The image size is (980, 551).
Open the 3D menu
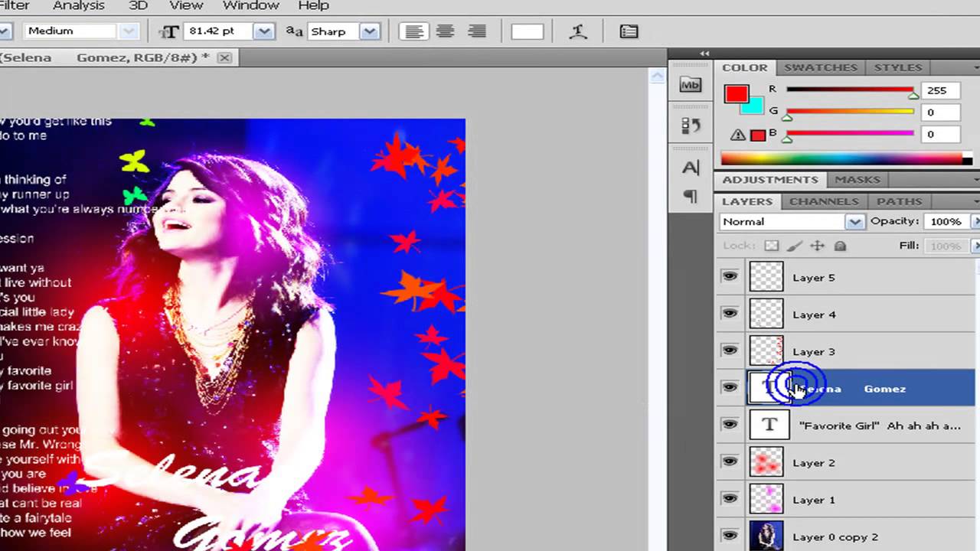point(138,6)
